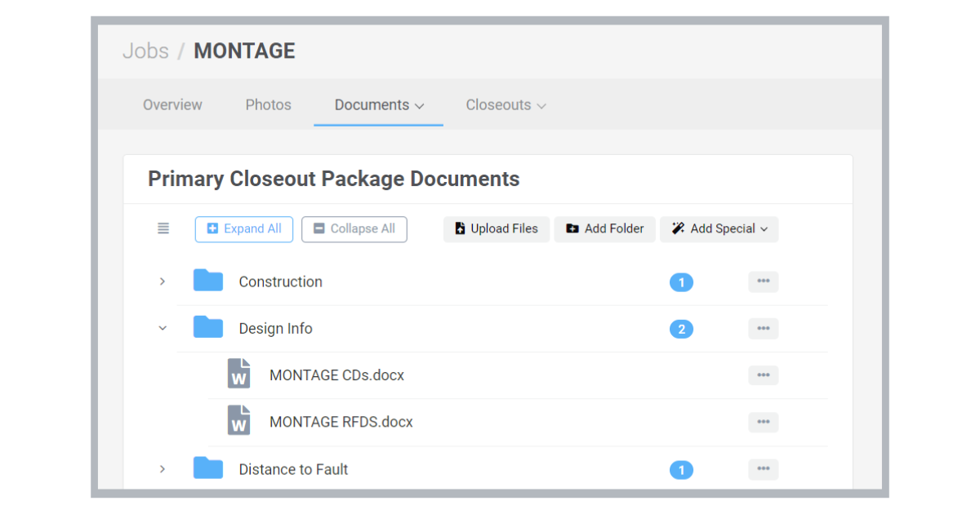
Task: Switch to the Photos tab
Action: click(268, 104)
